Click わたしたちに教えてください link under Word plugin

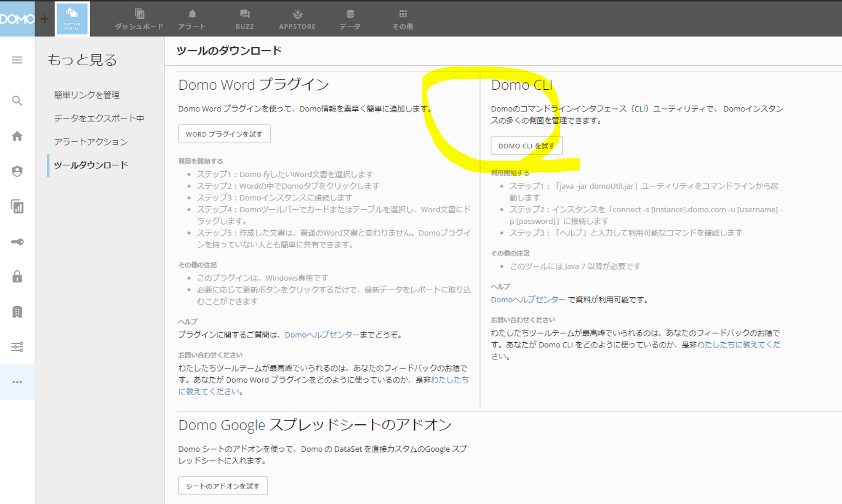tap(323, 386)
